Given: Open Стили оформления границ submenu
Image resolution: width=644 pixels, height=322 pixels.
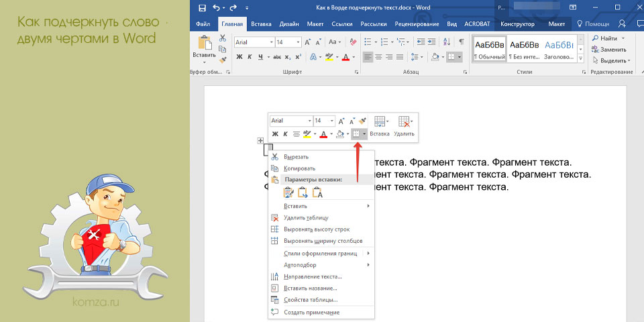Looking at the screenshot, I should [321, 254].
